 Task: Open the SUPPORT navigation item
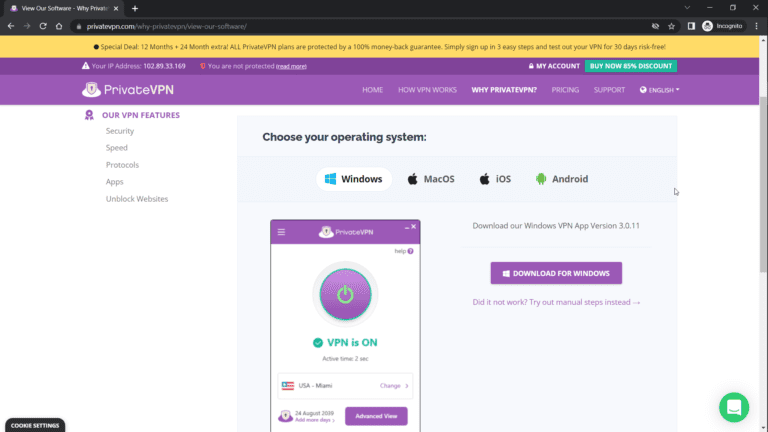pos(609,90)
